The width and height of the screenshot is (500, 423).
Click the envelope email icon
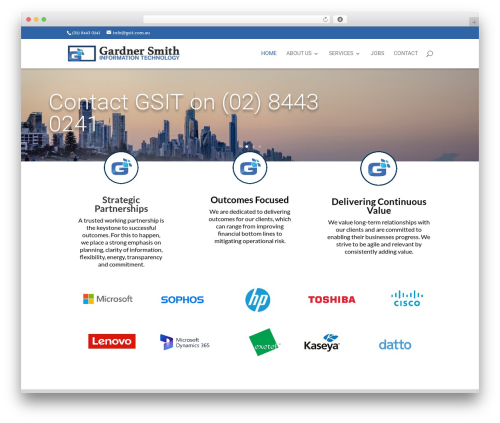pos(109,32)
